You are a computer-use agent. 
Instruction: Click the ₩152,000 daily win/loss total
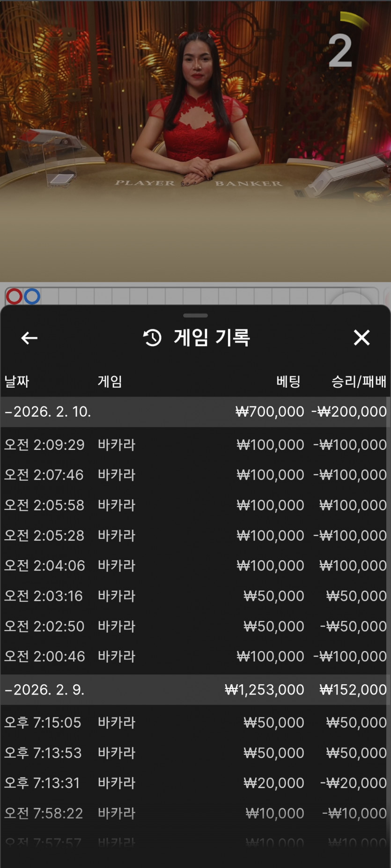click(353, 690)
